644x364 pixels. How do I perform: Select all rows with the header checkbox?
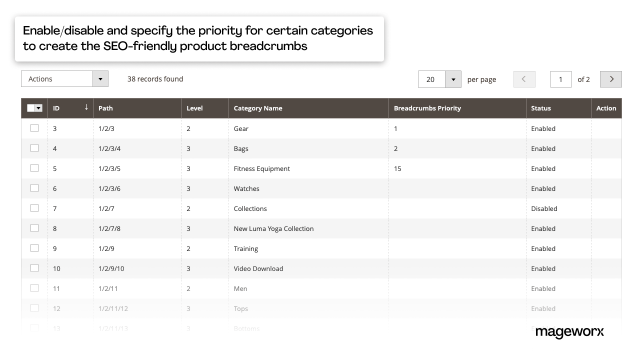pyautogui.click(x=30, y=107)
